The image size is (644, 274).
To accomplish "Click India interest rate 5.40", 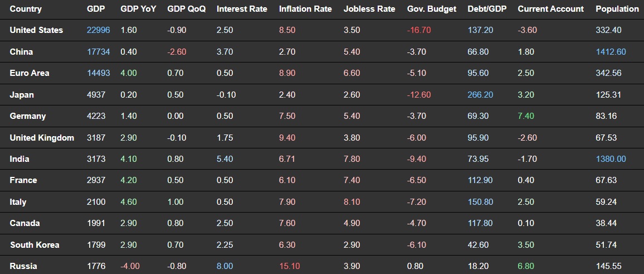I will point(225,159).
